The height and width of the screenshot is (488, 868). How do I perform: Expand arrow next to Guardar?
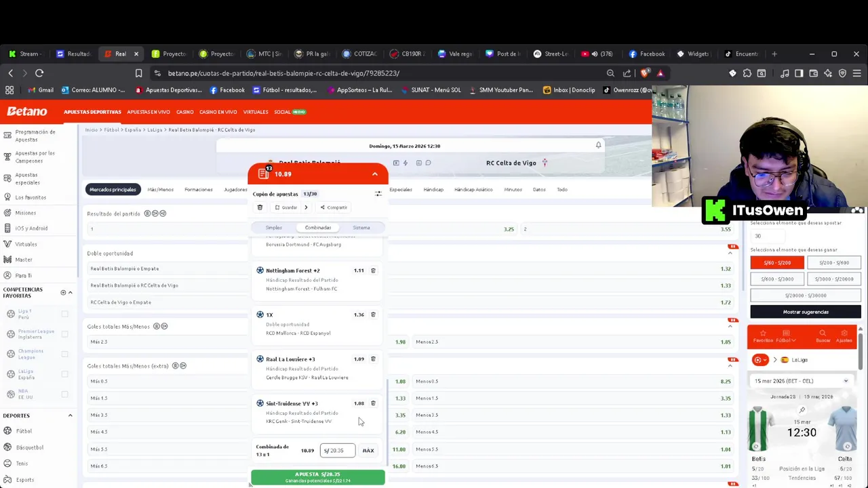[306, 207]
